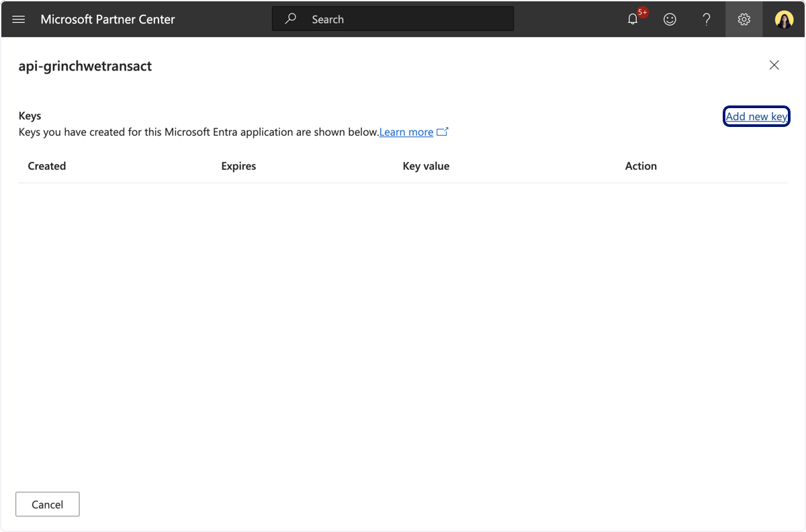806x532 pixels.
Task: Click the Add new key link
Action: point(756,116)
